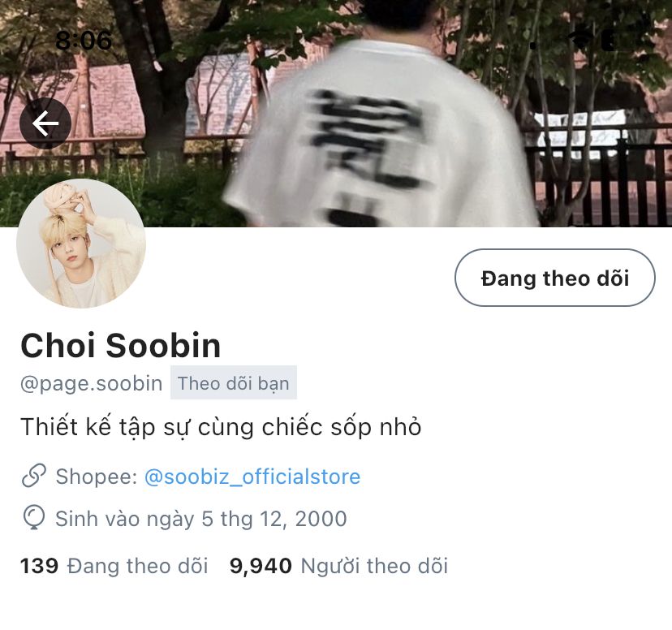Tap the 8:06 clock in status bar
This screenshot has height=630, width=672.
tap(84, 41)
